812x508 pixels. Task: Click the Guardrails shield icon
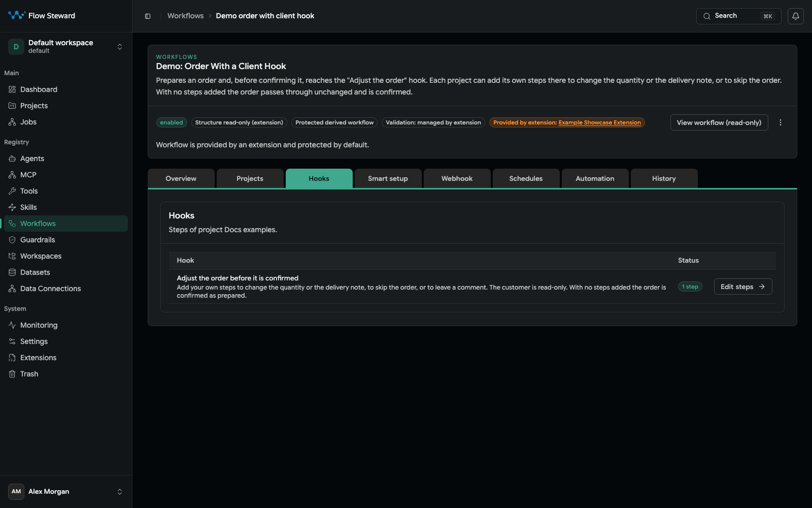point(12,240)
